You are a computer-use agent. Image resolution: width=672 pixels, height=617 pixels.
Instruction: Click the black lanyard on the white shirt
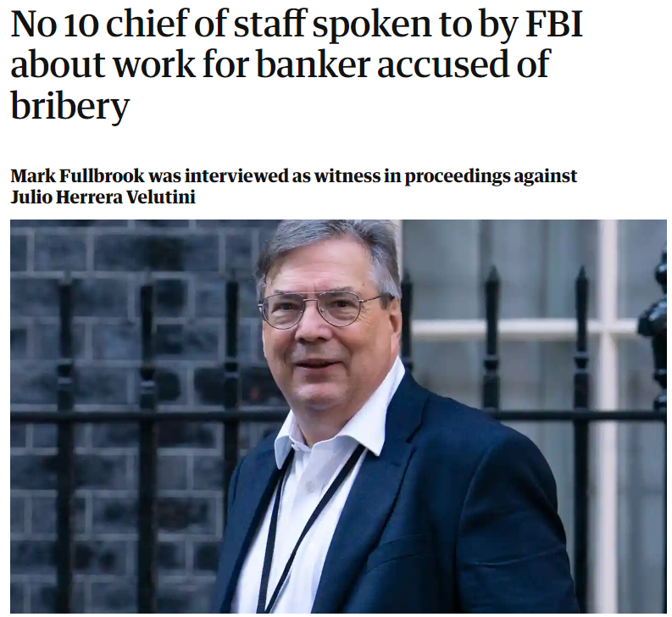point(300,527)
